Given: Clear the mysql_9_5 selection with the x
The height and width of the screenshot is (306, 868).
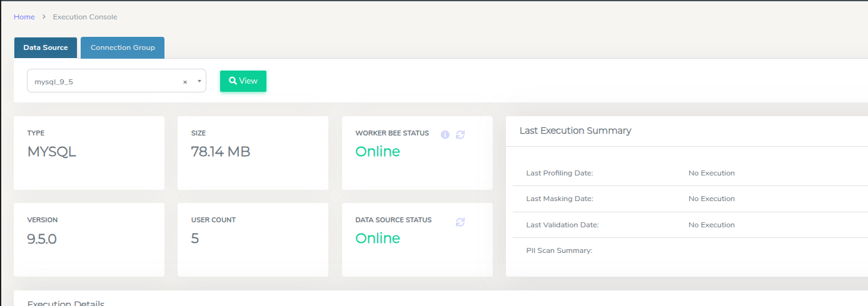Looking at the screenshot, I should [x=185, y=82].
